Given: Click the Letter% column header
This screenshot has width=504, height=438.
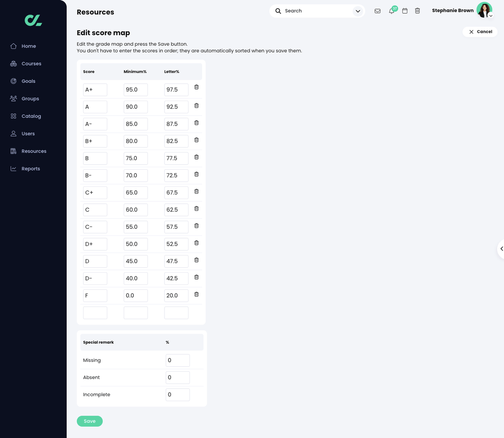Looking at the screenshot, I should (x=171, y=72).
